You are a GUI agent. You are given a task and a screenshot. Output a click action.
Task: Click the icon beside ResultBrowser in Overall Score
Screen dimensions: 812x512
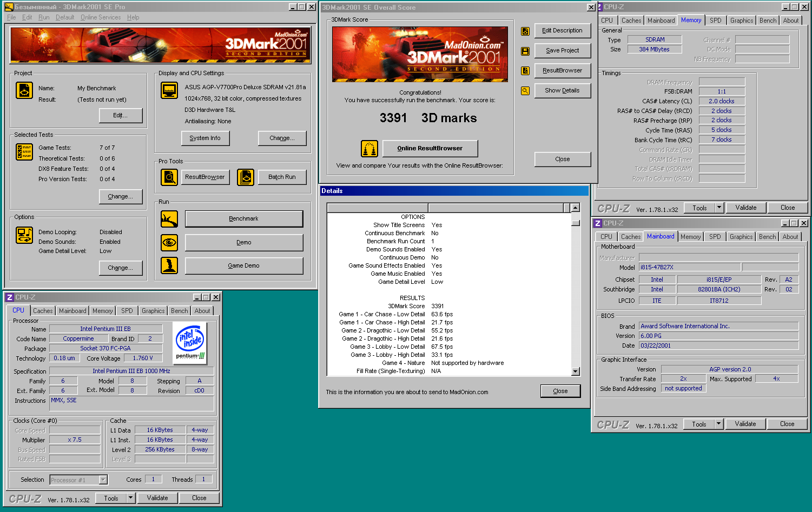[x=525, y=71]
